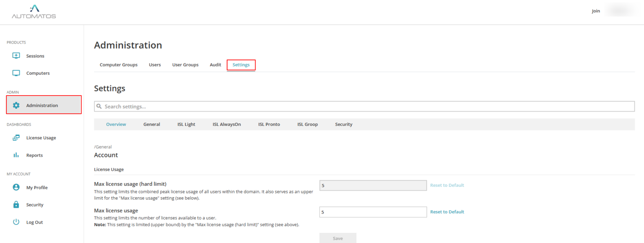Click the /General breadcrumb text
The height and width of the screenshot is (243, 644).
[x=103, y=147]
